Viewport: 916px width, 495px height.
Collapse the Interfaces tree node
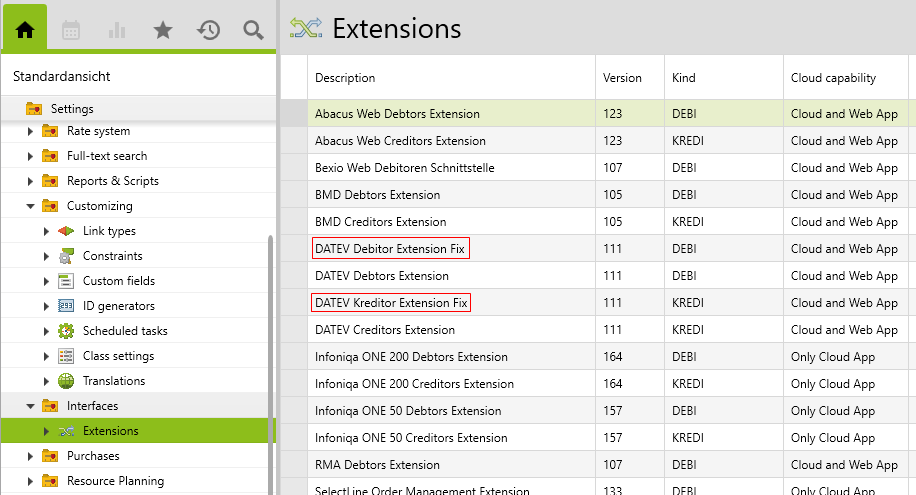[x=30, y=406]
